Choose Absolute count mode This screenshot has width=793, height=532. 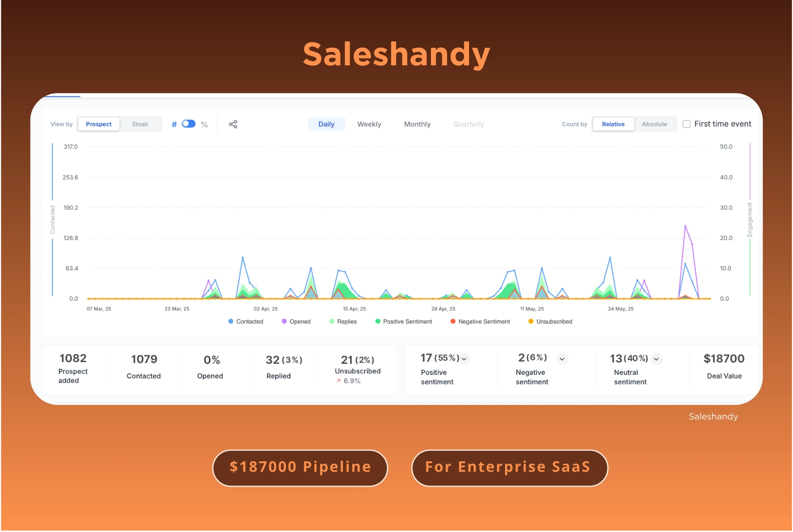[x=654, y=124]
